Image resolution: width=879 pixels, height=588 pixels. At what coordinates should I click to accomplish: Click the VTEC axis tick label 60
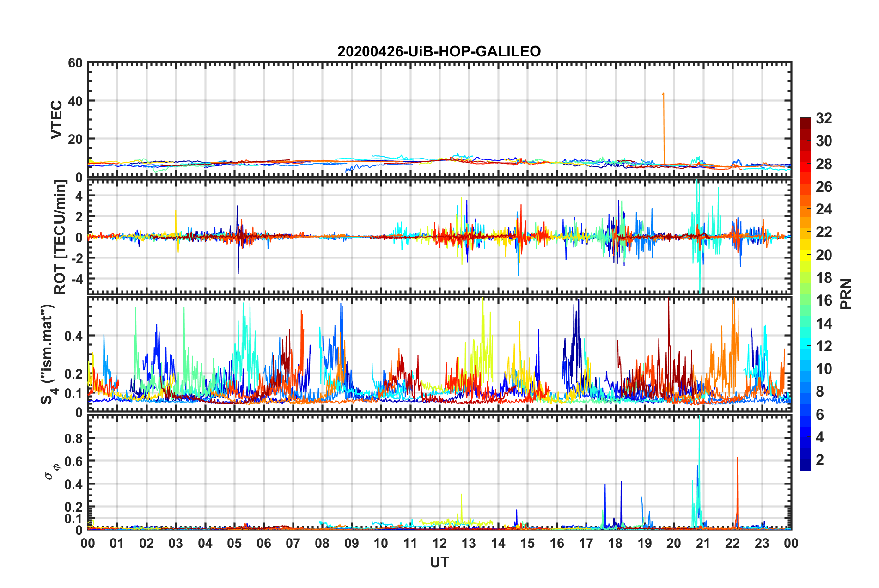pyautogui.click(x=75, y=63)
